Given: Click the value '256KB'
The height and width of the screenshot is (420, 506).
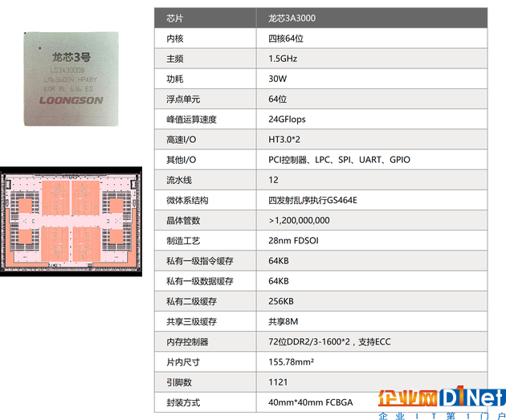Looking at the screenshot, I should pos(281,301).
